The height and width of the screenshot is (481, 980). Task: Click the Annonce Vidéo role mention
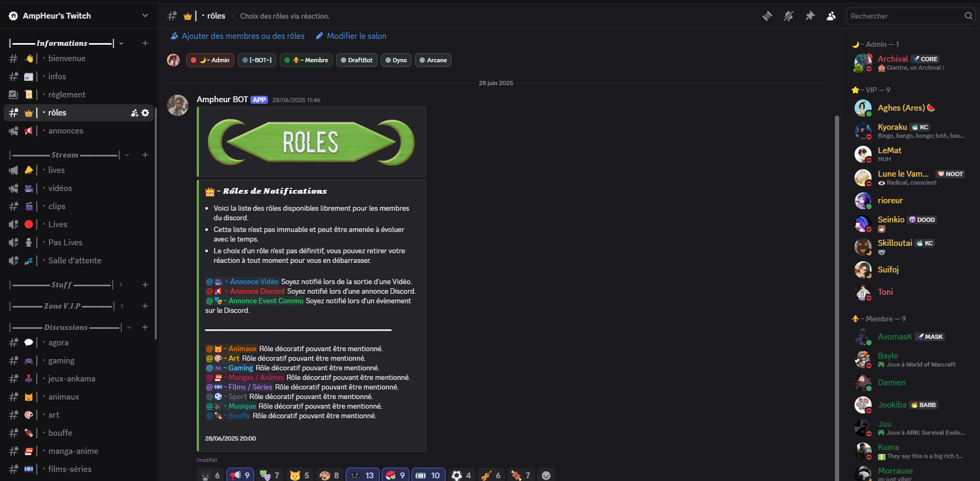pos(242,281)
